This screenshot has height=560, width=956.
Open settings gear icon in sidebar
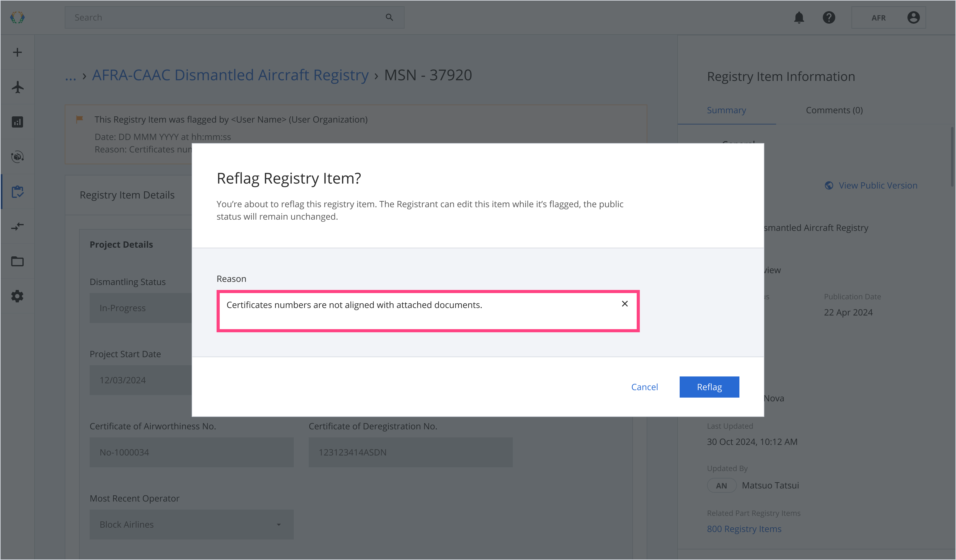click(17, 296)
